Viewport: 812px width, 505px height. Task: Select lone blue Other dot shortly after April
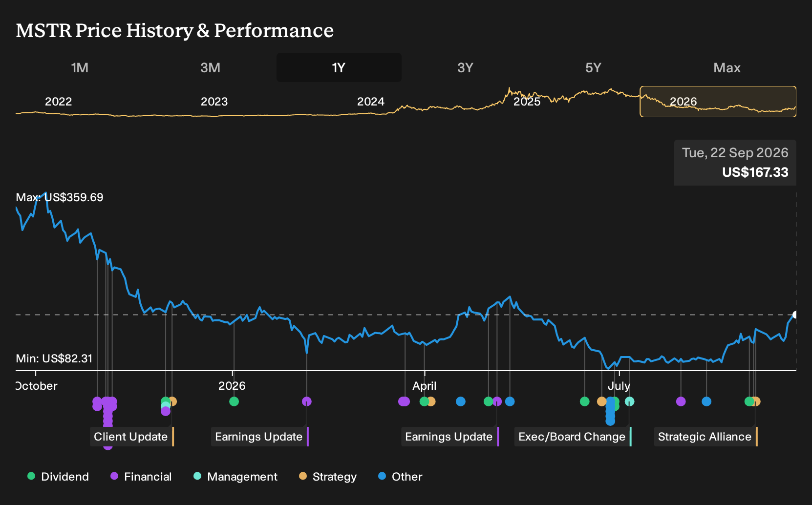pyautogui.click(x=461, y=401)
